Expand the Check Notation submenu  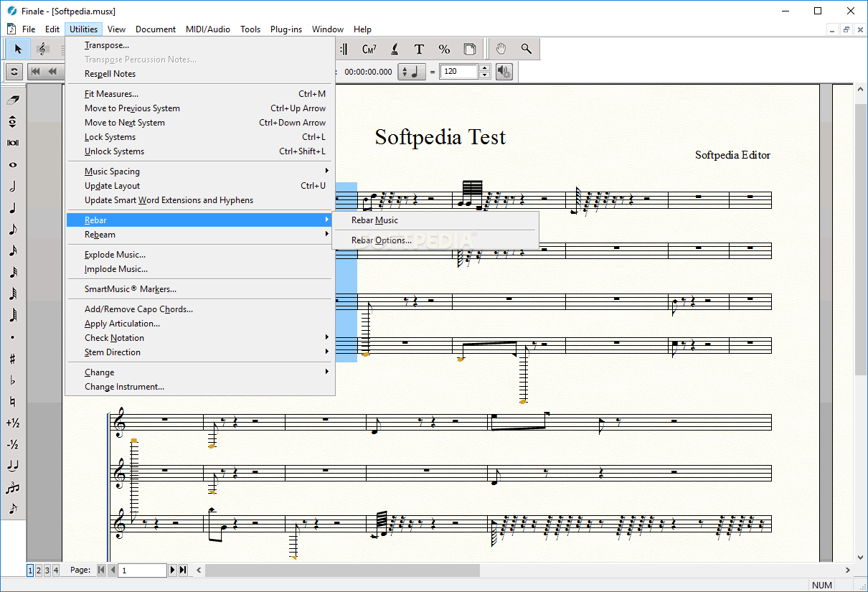click(x=200, y=338)
